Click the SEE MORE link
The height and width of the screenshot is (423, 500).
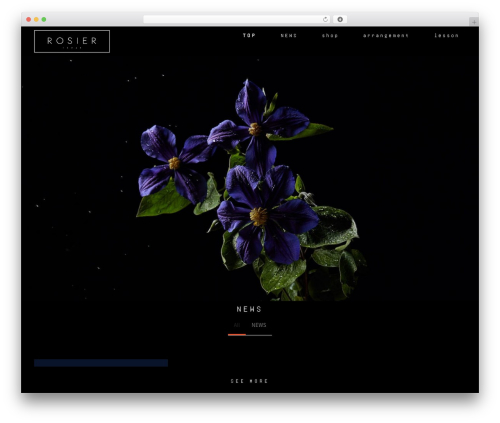(x=249, y=381)
